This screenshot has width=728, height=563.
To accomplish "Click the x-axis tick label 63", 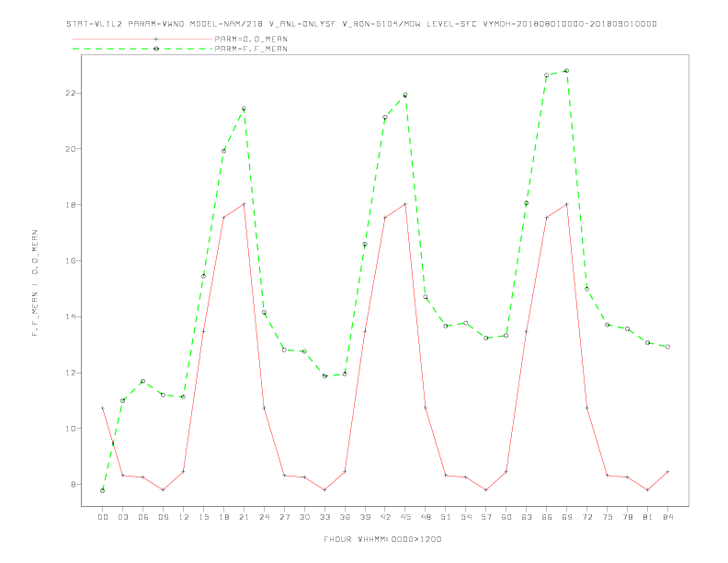I will (527, 517).
